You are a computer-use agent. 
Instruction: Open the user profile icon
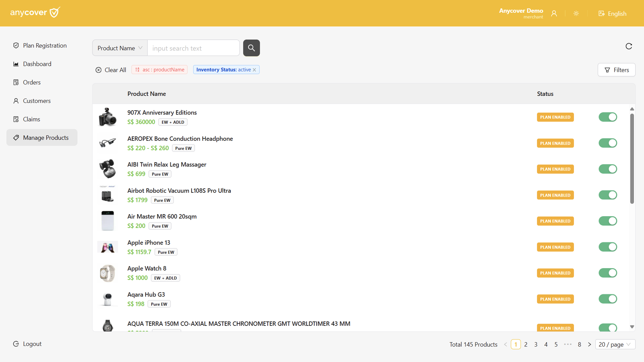tap(554, 13)
